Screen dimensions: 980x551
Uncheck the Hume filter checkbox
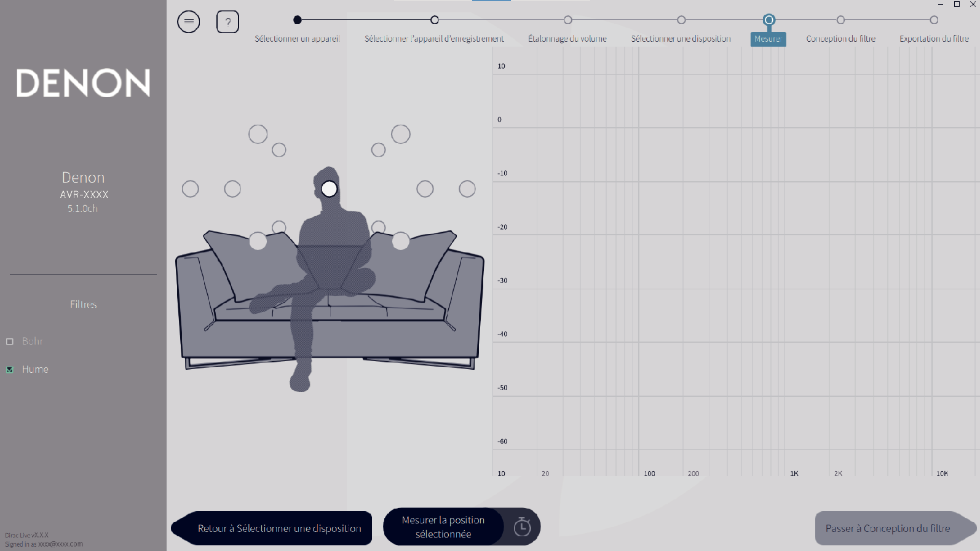(10, 370)
